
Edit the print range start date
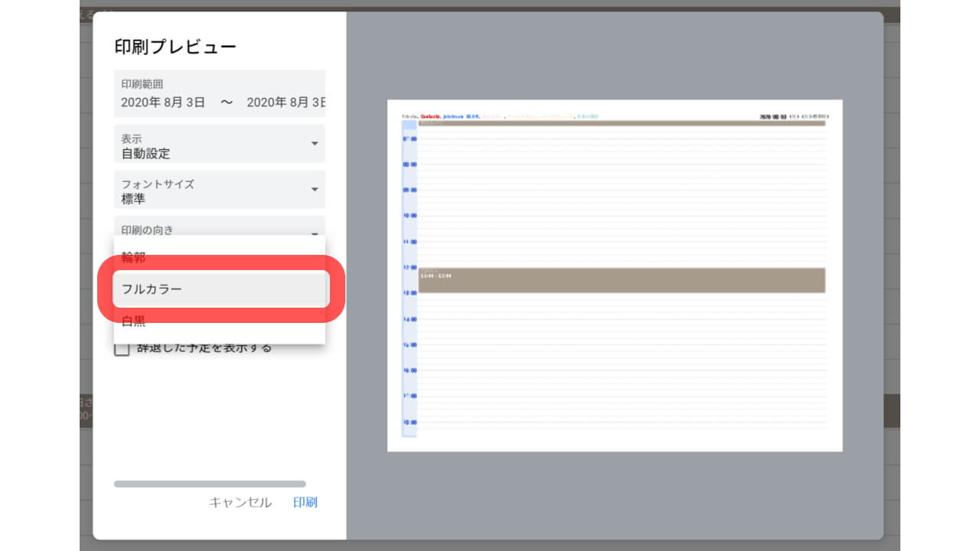[163, 102]
